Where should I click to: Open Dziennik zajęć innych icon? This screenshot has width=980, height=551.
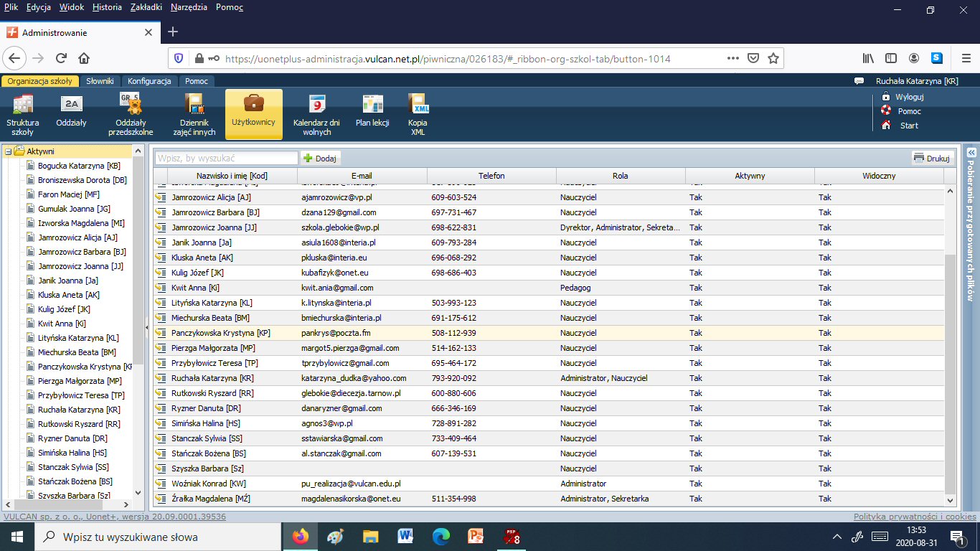(x=194, y=113)
